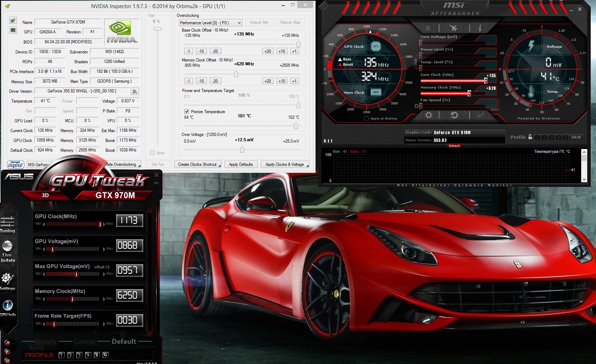This screenshot has height=364, width=596.
Task: Click SAVE profile button in Afterburner
Action: pos(576,137)
